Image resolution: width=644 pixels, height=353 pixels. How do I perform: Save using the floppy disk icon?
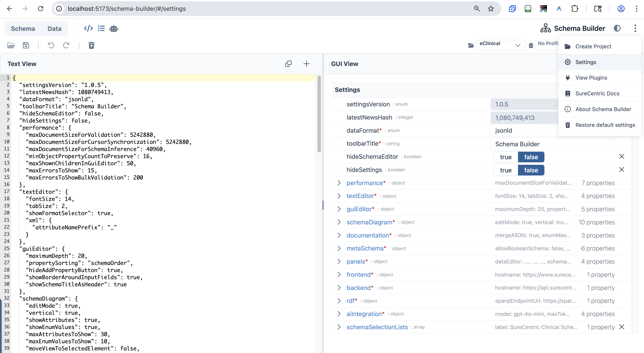point(26,45)
